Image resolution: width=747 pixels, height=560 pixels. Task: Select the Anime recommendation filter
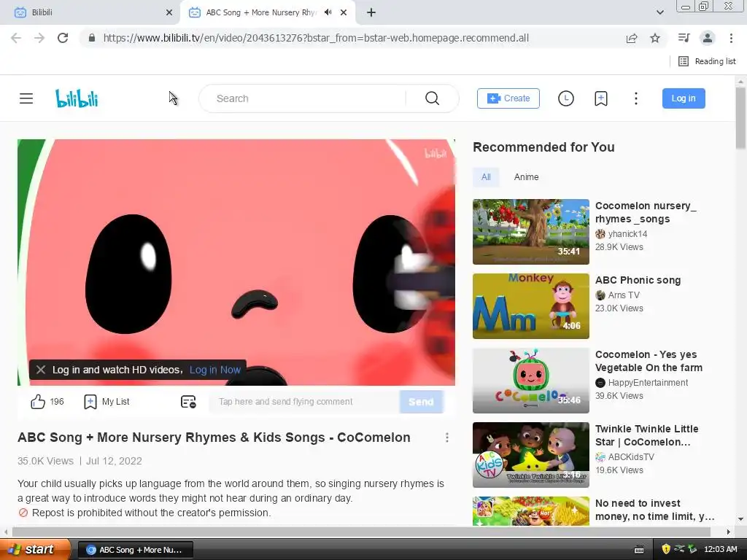pyautogui.click(x=527, y=177)
